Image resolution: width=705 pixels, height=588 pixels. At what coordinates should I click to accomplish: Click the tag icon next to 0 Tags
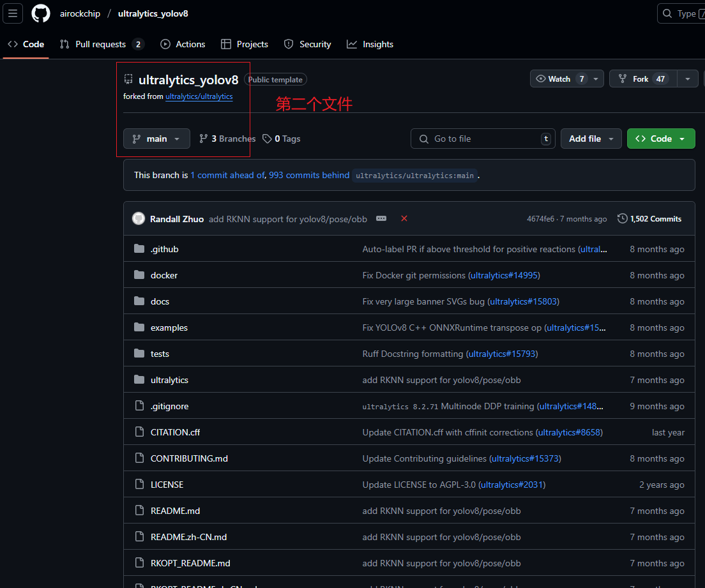click(267, 139)
